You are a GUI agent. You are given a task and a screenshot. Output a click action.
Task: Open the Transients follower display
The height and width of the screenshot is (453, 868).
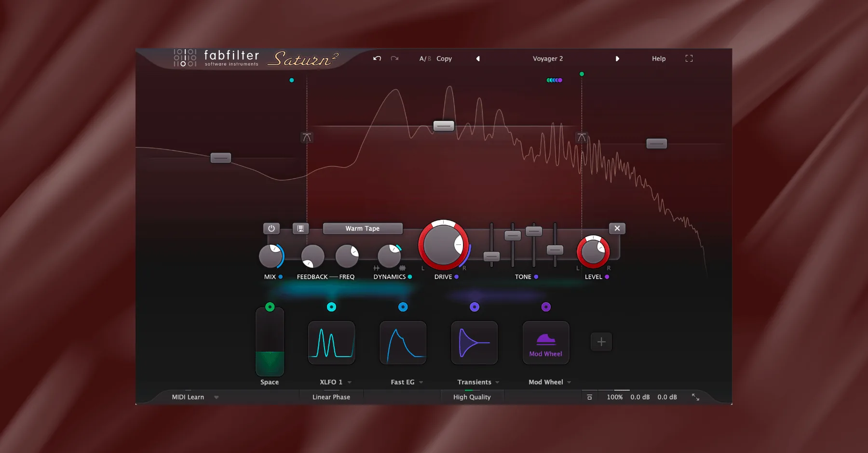click(x=475, y=343)
